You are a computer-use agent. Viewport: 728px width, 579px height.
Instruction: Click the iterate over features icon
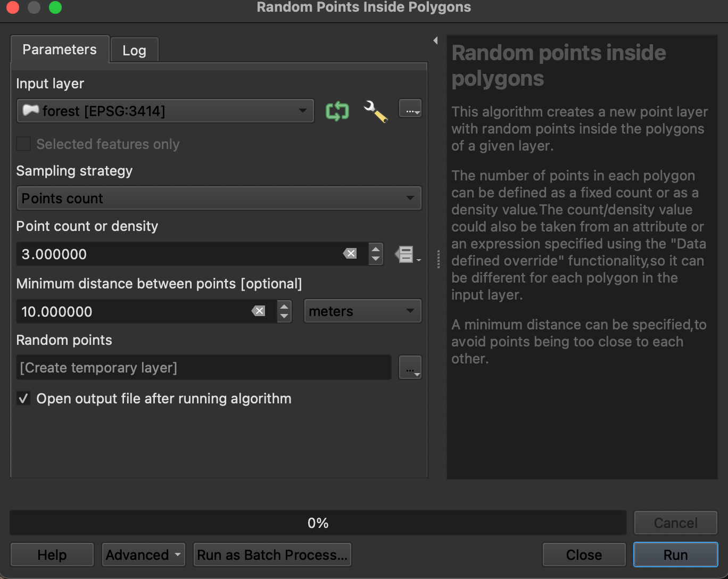[x=337, y=111]
